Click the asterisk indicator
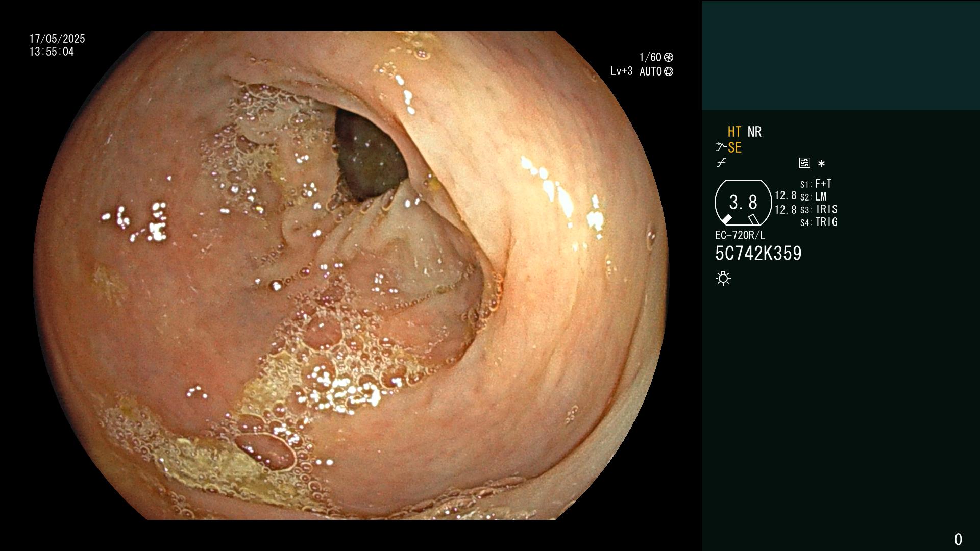 [x=821, y=164]
